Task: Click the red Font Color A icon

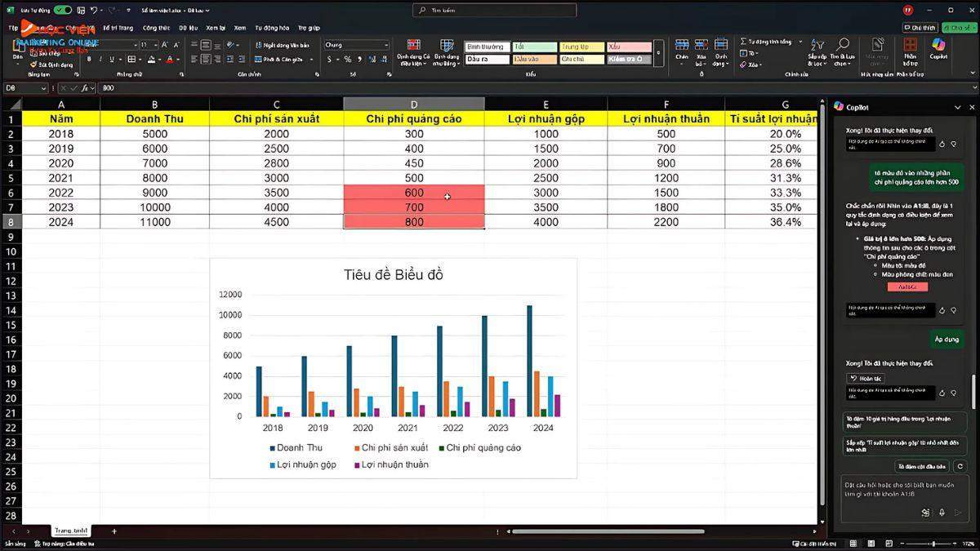Action: click(169, 60)
